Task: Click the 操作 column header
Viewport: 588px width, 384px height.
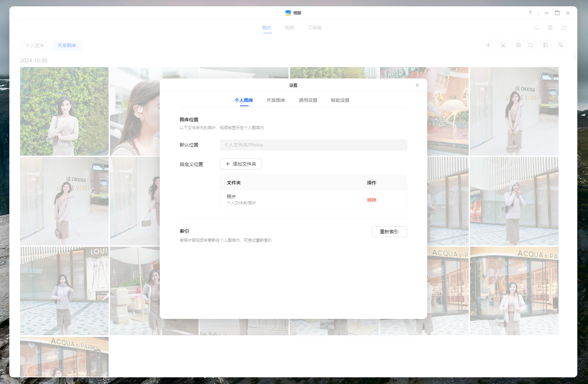Action: [x=372, y=183]
